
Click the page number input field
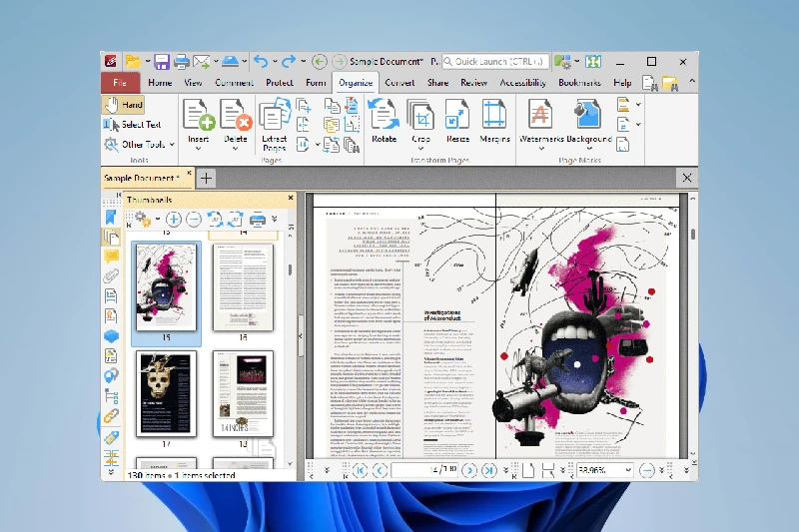[x=424, y=470]
